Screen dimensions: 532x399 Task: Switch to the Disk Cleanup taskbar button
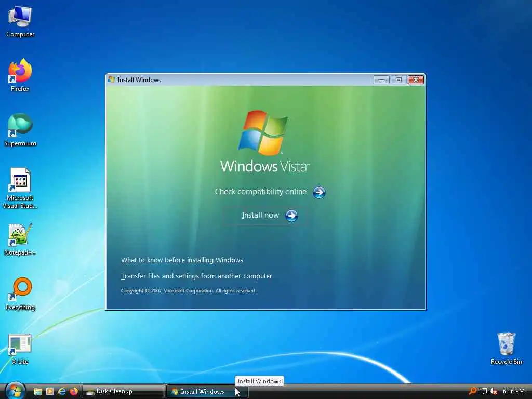pyautogui.click(x=123, y=392)
